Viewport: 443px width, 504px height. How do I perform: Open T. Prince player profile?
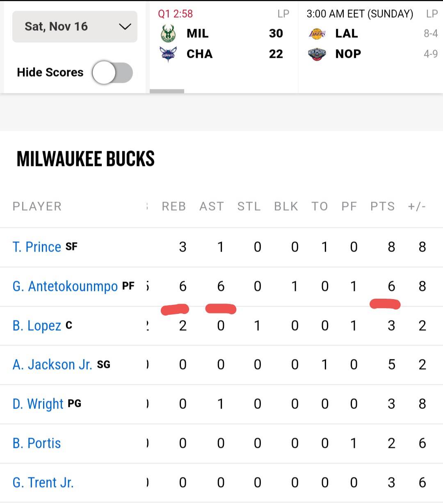pos(37,247)
